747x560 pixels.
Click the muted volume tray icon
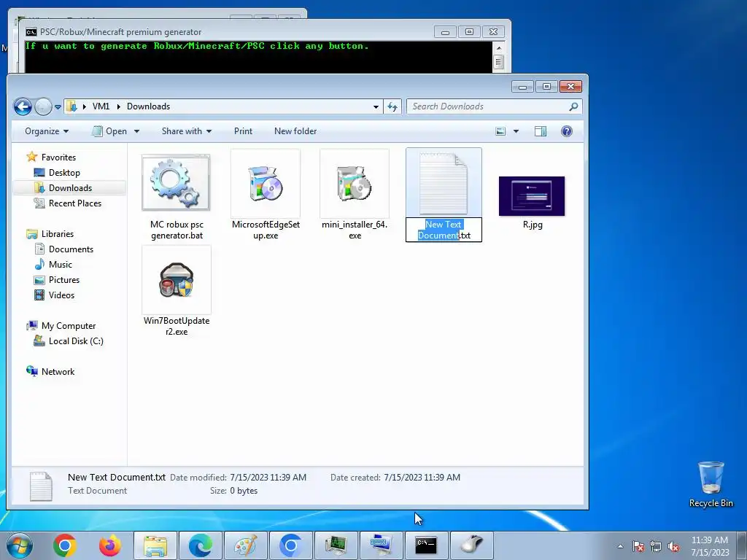point(673,546)
